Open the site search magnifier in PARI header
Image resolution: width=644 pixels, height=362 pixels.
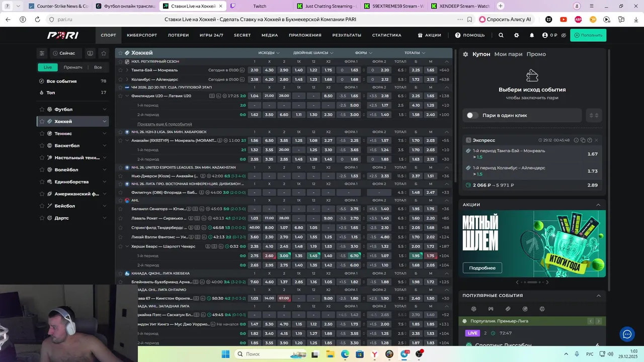501,35
